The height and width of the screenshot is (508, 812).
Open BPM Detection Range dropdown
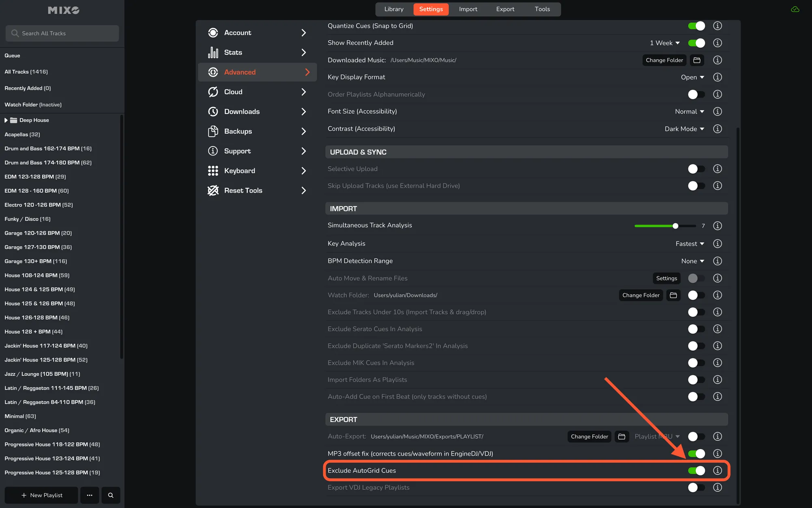(693, 261)
